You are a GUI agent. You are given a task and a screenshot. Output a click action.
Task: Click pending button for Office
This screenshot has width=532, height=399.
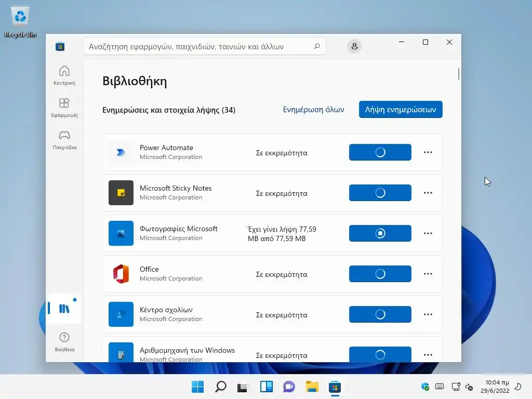380,274
